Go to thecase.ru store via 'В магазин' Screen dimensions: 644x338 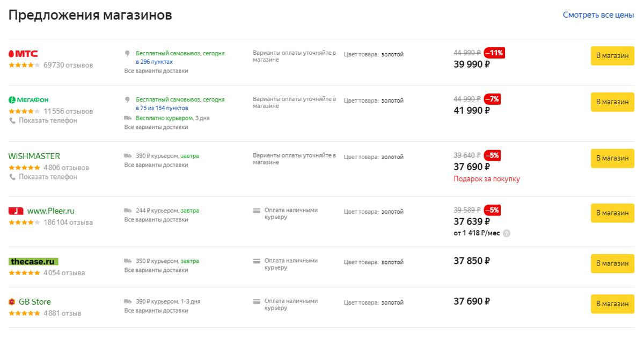pos(612,263)
